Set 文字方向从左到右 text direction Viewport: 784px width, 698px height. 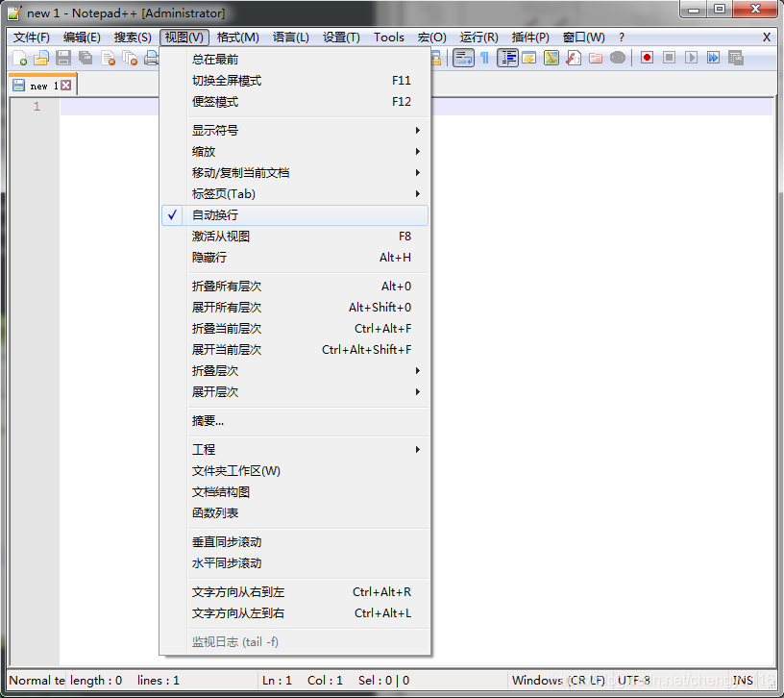(295, 613)
